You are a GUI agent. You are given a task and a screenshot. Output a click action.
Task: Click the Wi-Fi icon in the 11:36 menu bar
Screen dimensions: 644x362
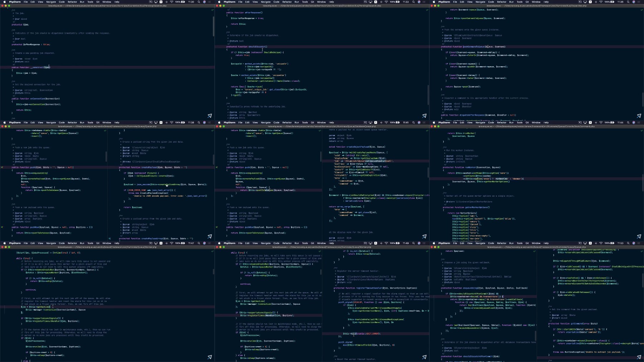(x=601, y=2)
